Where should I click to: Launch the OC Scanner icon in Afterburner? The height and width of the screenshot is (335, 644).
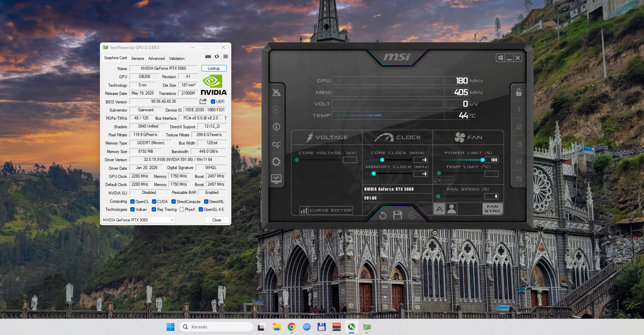276,145
